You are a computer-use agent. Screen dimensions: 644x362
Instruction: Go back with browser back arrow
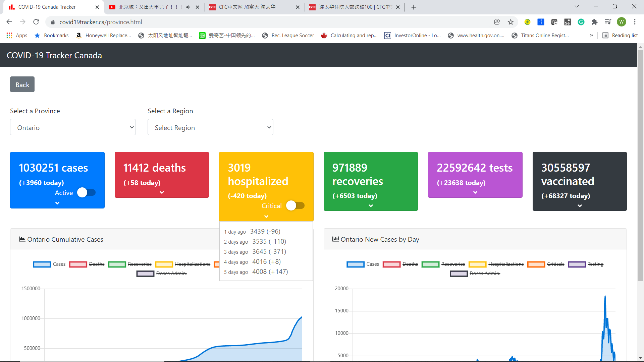9,22
